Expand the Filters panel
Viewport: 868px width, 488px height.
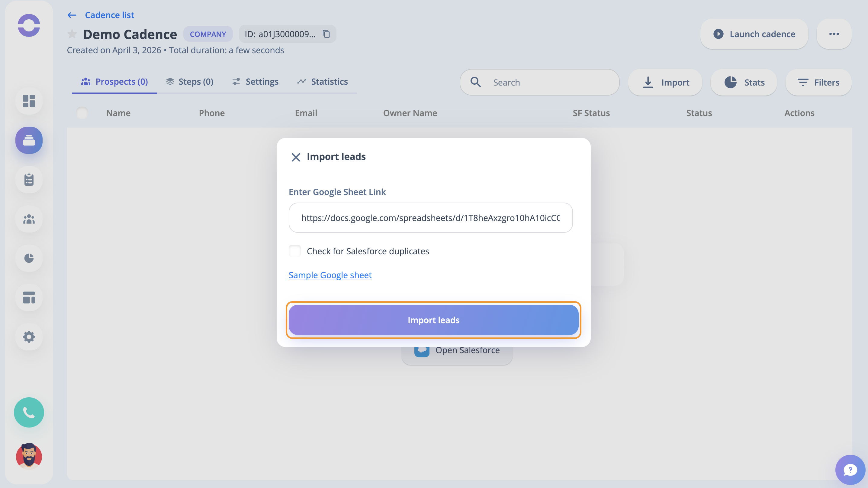(818, 82)
